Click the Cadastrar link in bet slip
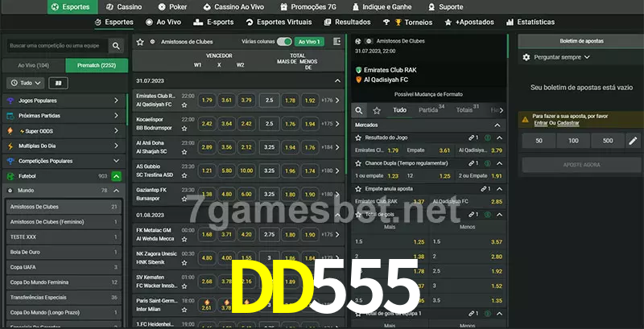This screenshot has width=644, height=329. (x=567, y=123)
